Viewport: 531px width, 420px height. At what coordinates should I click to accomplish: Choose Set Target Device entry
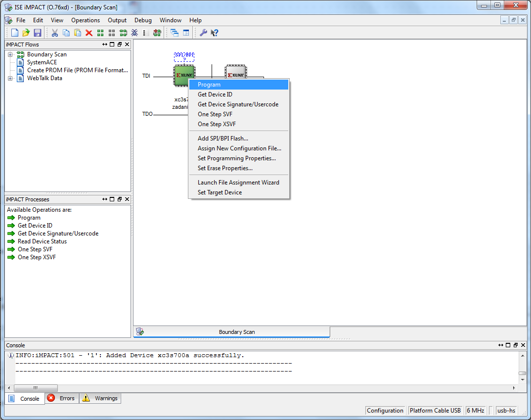(238, 192)
